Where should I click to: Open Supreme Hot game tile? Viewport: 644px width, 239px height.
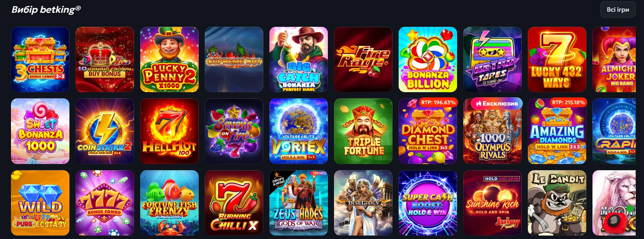point(234,59)
